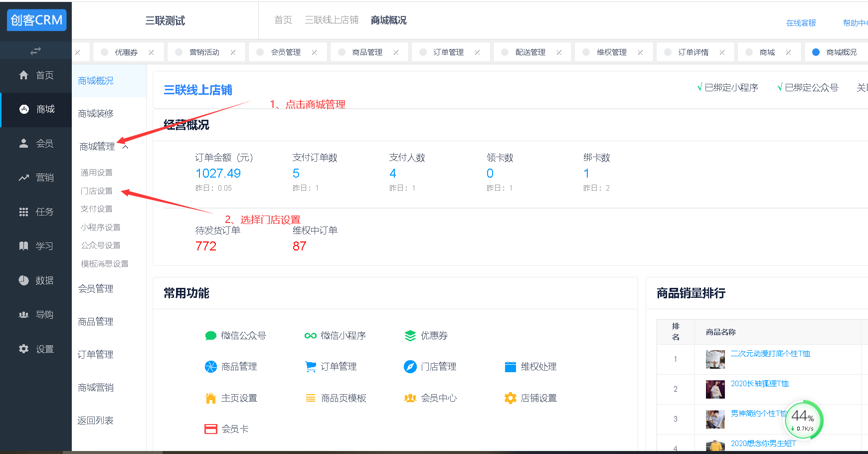Open 会员管理 in the side menu
The height and width of the screenshot is (454, 868).
[96, 289]
